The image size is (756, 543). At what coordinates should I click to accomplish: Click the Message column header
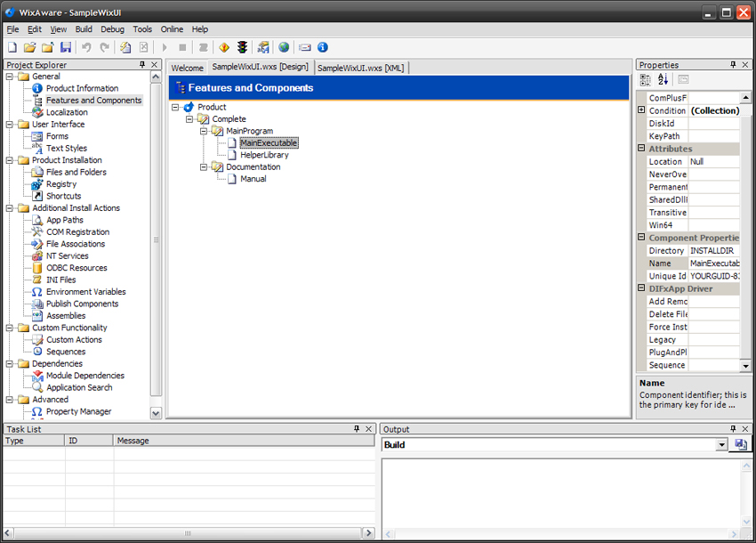pyautogui.click(x=245, y=441)
